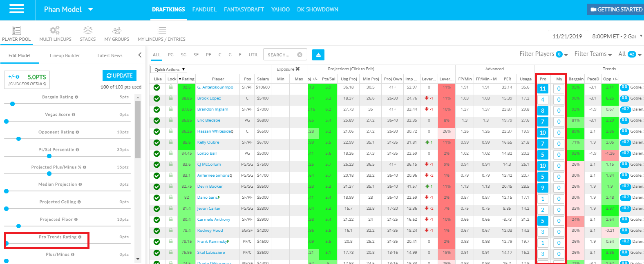Clear the search box with X icon
The image size is (644, 264).
click(x=300, y=55)
